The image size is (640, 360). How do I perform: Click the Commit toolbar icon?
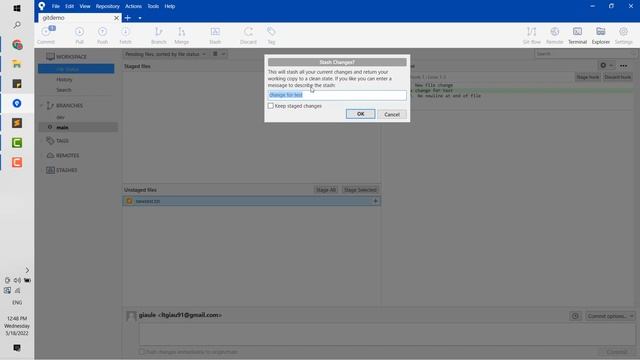(x=46, y=35)
